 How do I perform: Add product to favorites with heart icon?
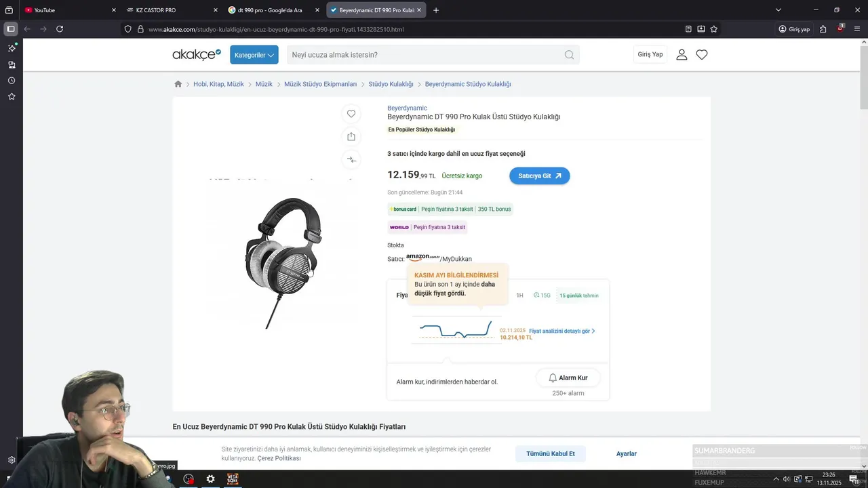(351, 114)
